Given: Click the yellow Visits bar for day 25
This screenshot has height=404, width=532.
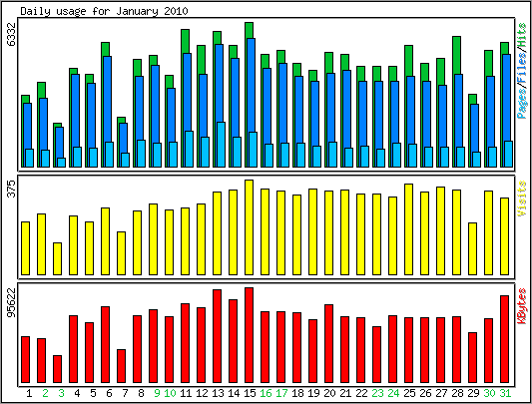Looking at the screenshot, I should pos(408,229).
